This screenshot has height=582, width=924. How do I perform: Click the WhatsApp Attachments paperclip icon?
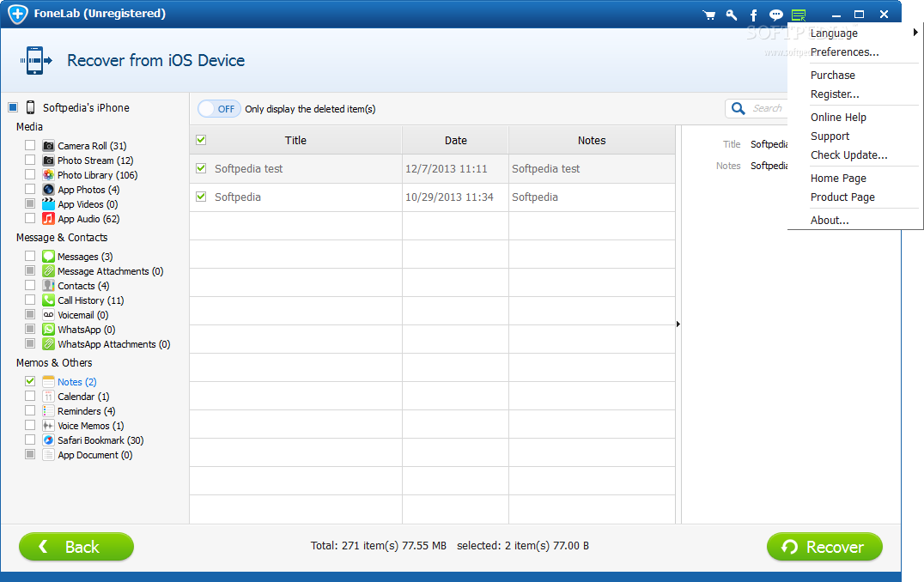48,344
